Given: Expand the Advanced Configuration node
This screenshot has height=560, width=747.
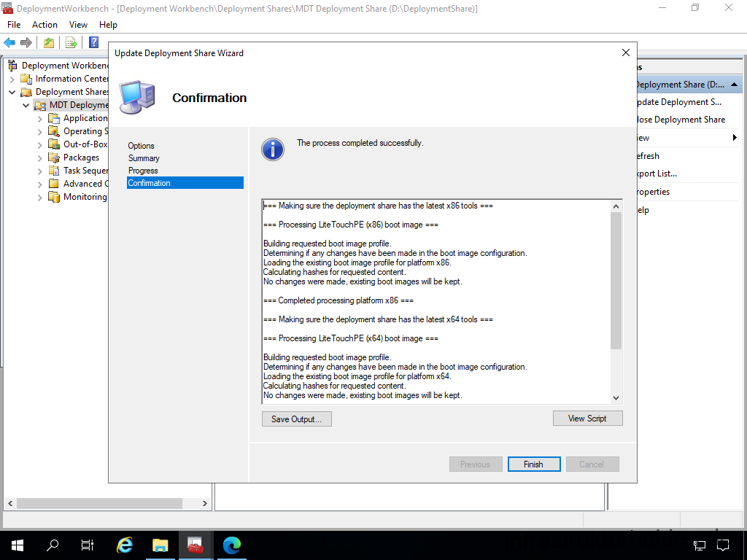Looking at the screenshot, I should 40,184.
